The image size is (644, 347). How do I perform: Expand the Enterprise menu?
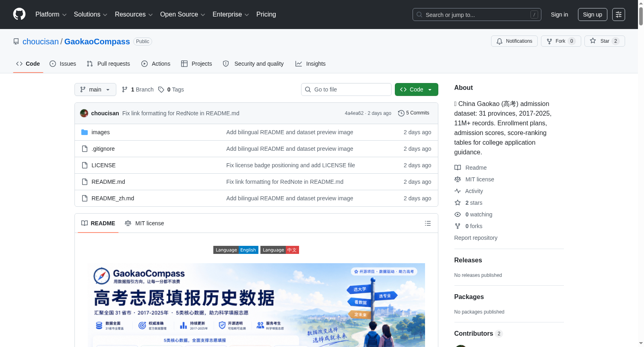click(231, 15)
